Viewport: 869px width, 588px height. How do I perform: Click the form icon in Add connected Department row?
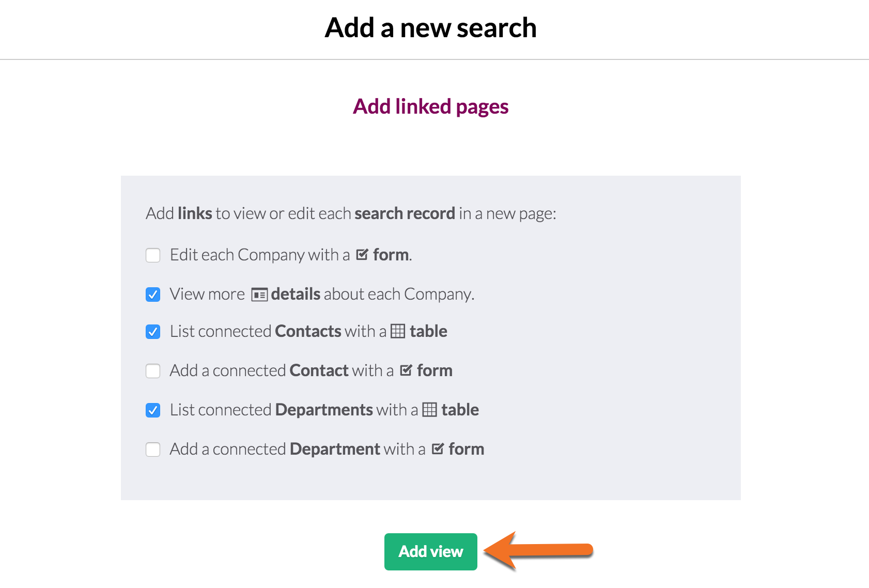(438, 448)
